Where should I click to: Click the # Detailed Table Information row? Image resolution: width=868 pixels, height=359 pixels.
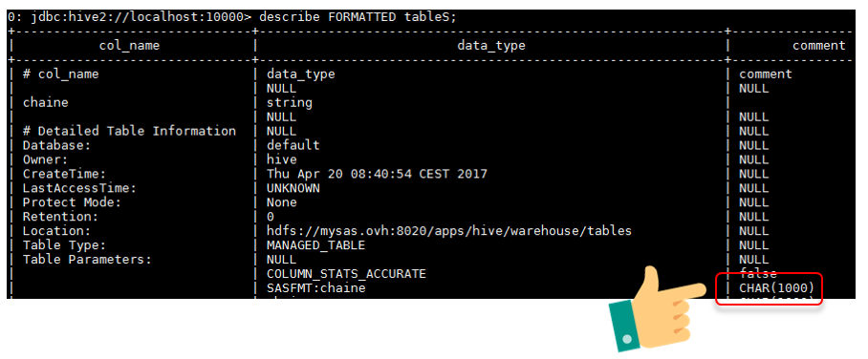[129, 131]
